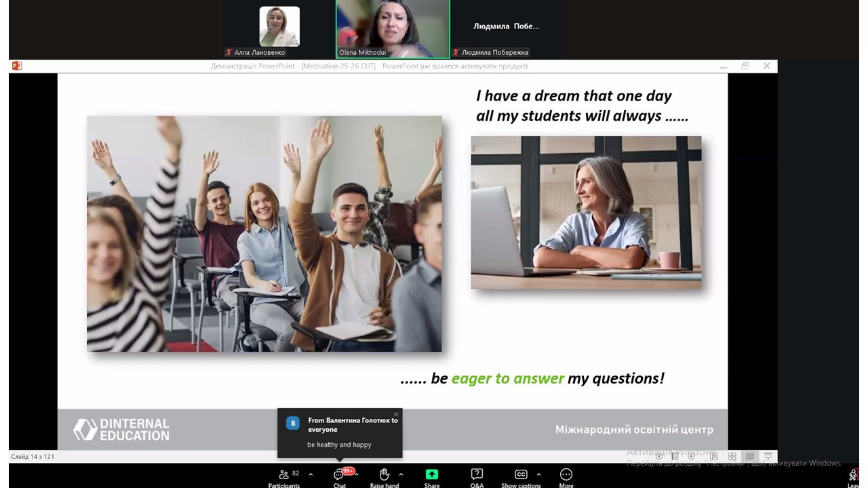Switch to Slide Sorter view
The width and height of the screenshot is (868, 488).
732,457
